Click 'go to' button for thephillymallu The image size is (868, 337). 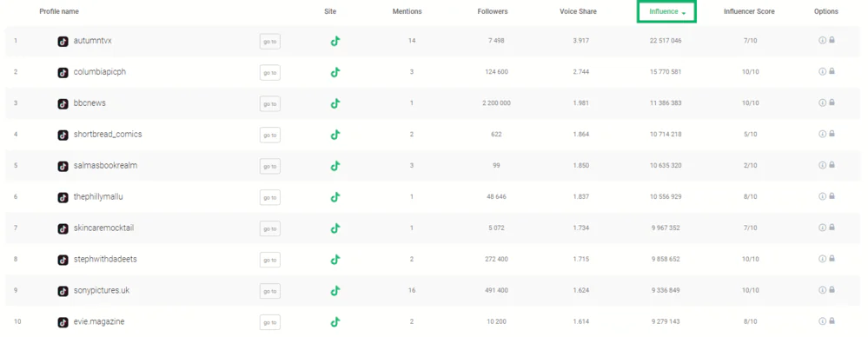click(x=270, y=197)
